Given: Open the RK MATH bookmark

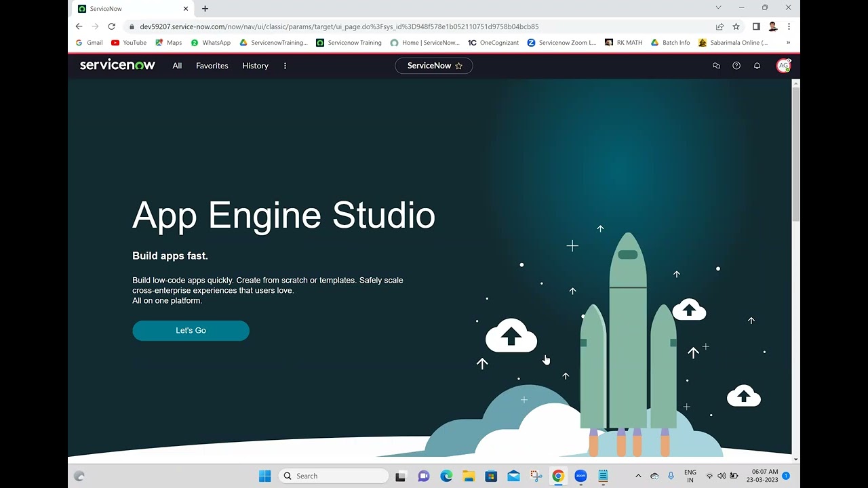Looking at the screenshot, I should (x=623, y=43).
